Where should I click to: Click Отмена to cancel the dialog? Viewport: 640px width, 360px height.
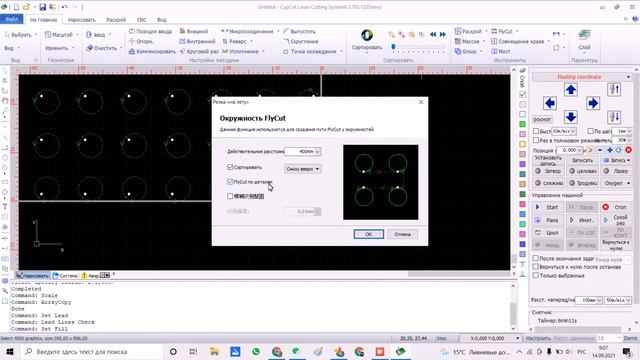coord(402,234)
